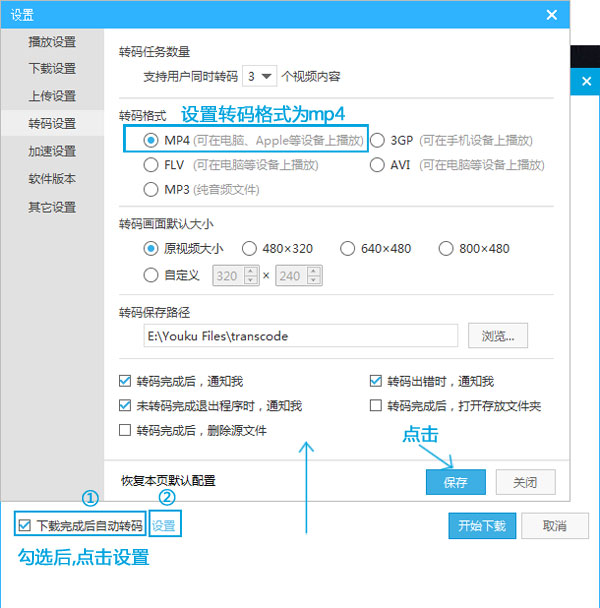
Task: Switch to 上传设置 in the sidebar
Action: click(52, 96)
